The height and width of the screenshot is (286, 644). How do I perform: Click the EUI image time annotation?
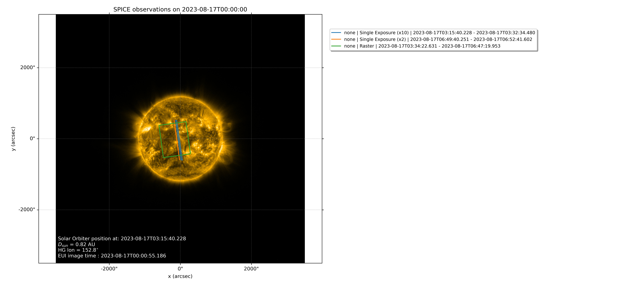click(112, 256)
